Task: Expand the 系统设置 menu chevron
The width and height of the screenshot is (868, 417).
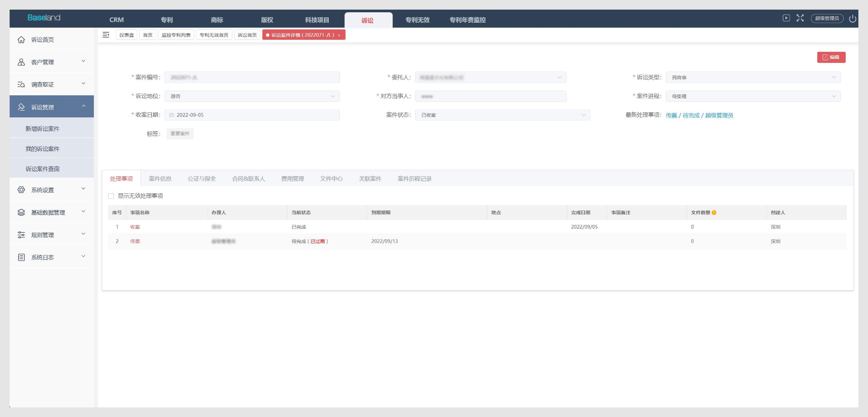Action: (84, 189)
